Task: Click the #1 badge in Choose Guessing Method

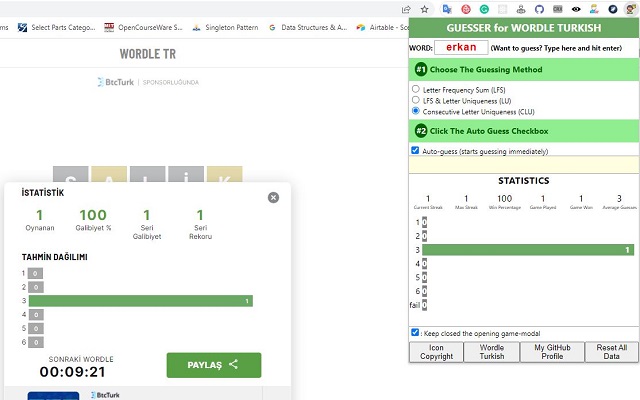Action: coord(421,69)
